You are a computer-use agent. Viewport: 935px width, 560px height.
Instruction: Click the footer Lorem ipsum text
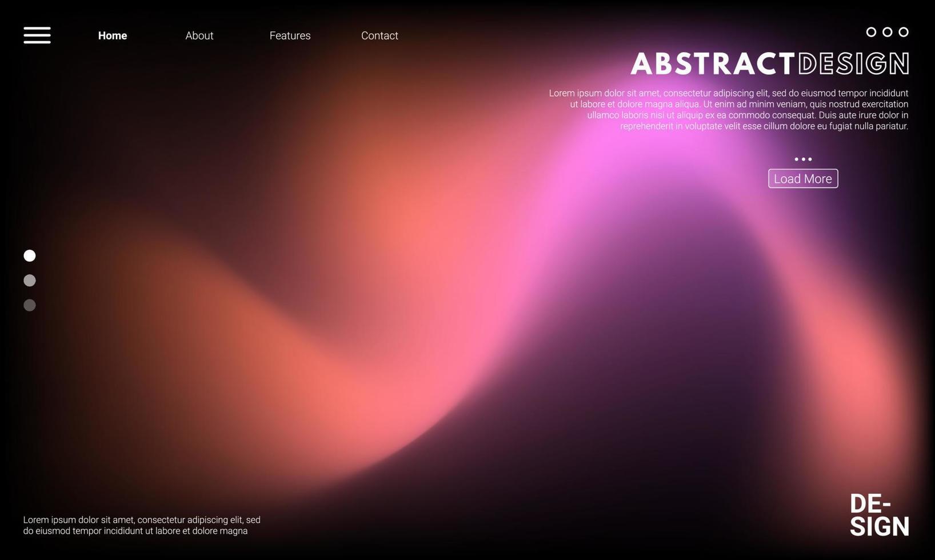click(x=142, y=525)
